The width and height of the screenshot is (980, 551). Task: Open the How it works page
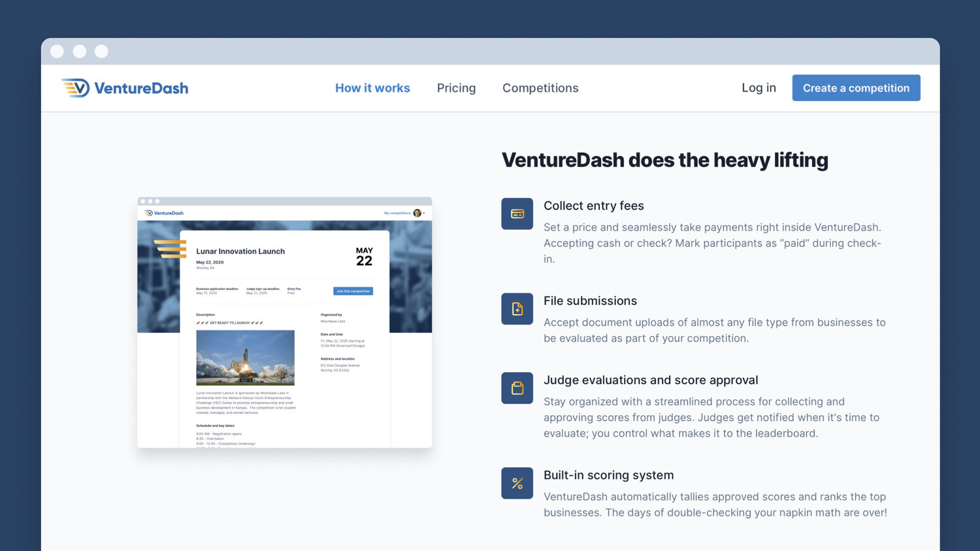point(372,88)
